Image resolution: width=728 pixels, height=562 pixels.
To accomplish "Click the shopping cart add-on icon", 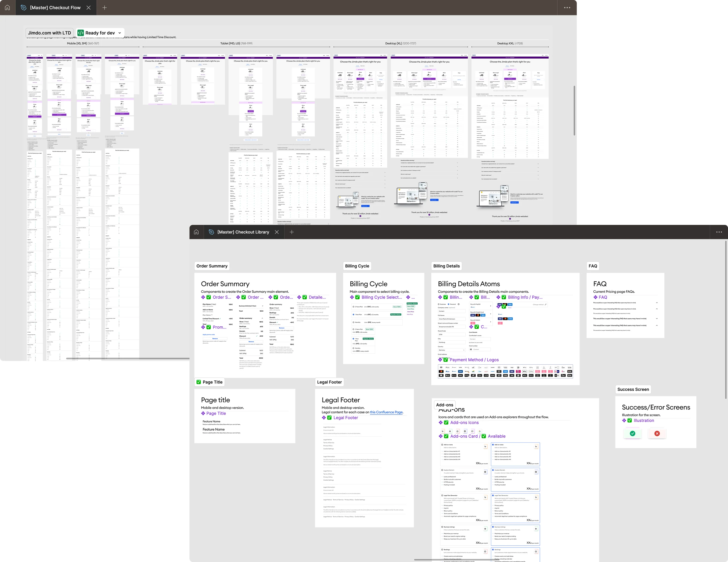I will tap(443, 431).
